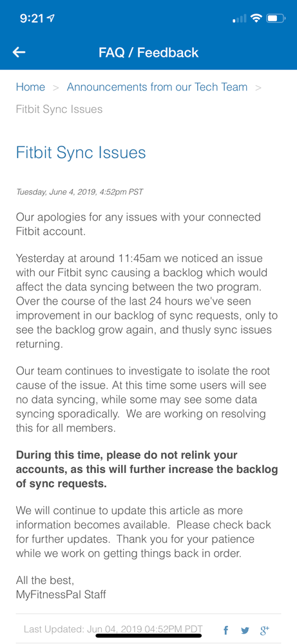Tap the Tuesday, June 4, 2019 date line
This screenshot has width=297, height=644.
80,192
